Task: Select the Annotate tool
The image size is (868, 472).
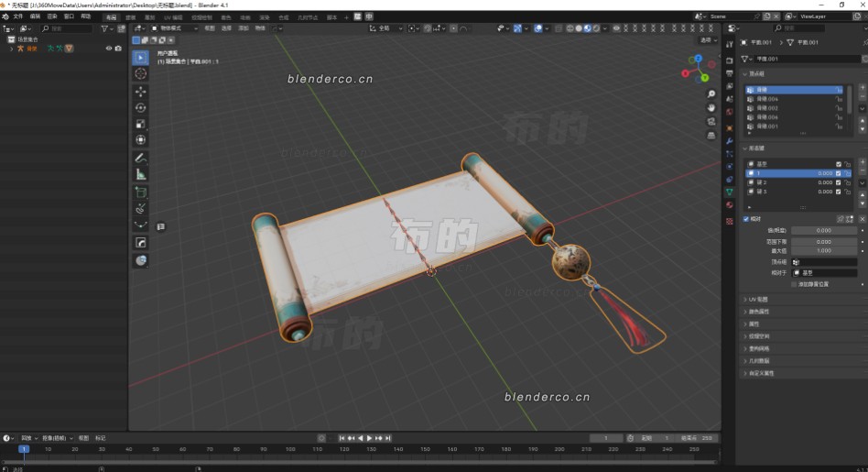Action: pos(141,159)
